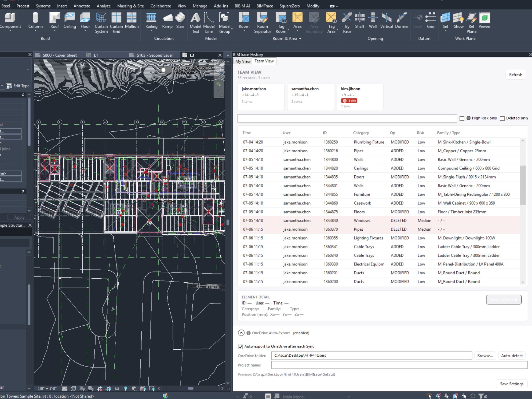This screenshot has width=532, height=399.
Task: Expand the Room & Area panel dropdown
Action: tap(300, 39)
